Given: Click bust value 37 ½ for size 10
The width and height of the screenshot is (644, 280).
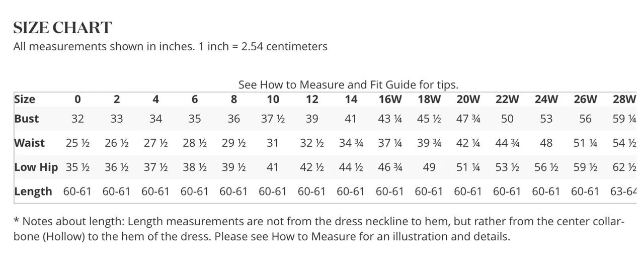Looking at the screenshot, I should (273, 119).
